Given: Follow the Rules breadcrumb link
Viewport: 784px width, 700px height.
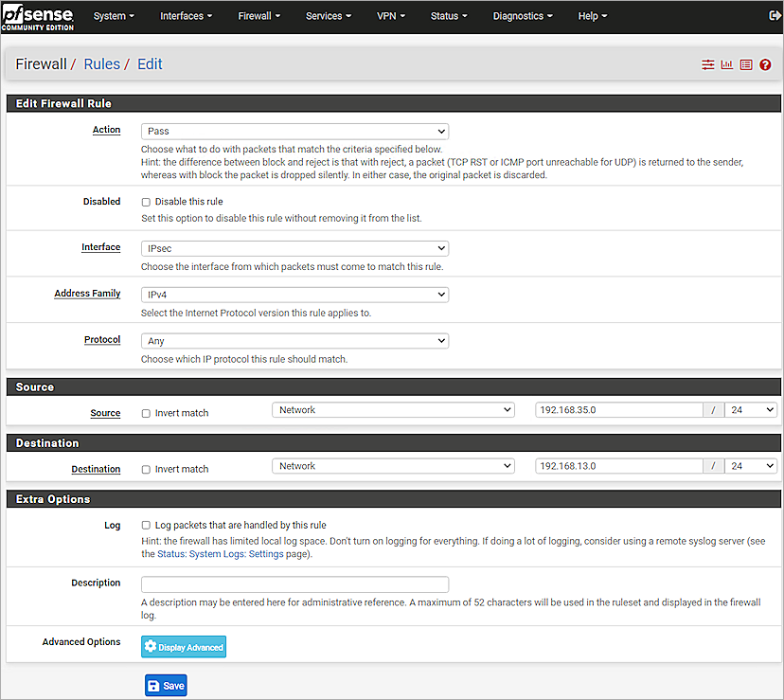Looking at the screenshot, I should (101, 63).
